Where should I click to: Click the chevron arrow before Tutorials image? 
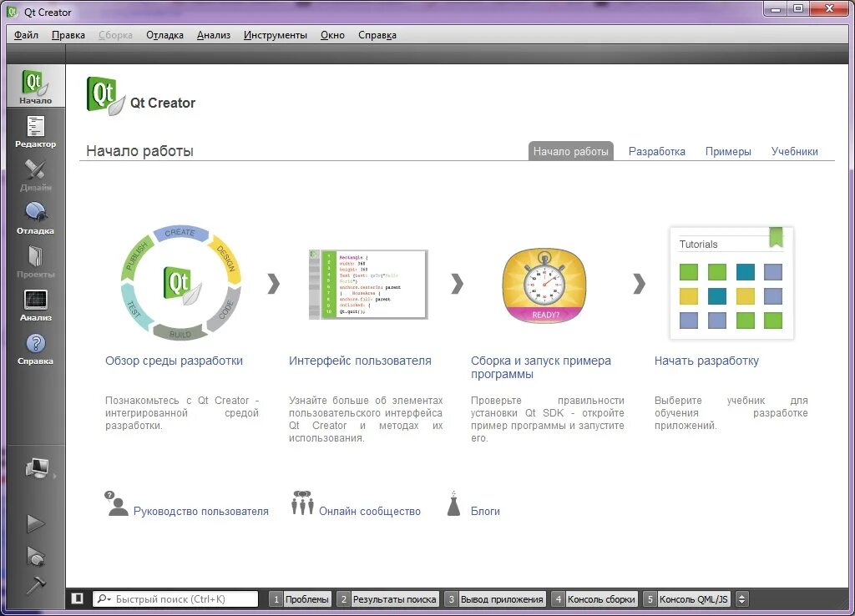click(639, 284)
